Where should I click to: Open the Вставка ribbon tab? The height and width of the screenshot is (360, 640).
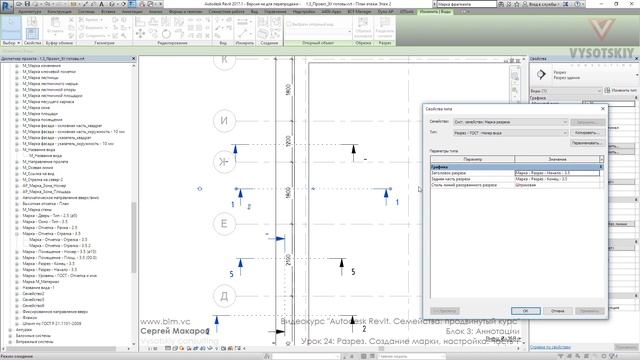pos(108,12)
